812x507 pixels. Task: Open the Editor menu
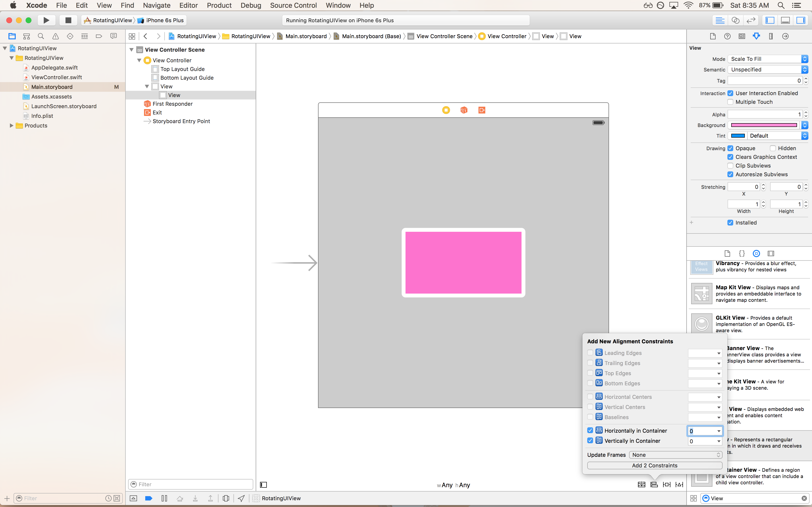[188, 5]
